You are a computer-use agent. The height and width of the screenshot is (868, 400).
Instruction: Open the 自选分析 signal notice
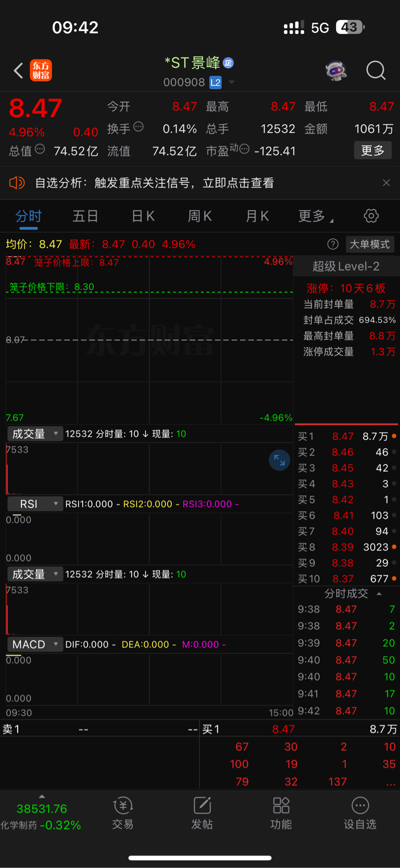[154, 183]
